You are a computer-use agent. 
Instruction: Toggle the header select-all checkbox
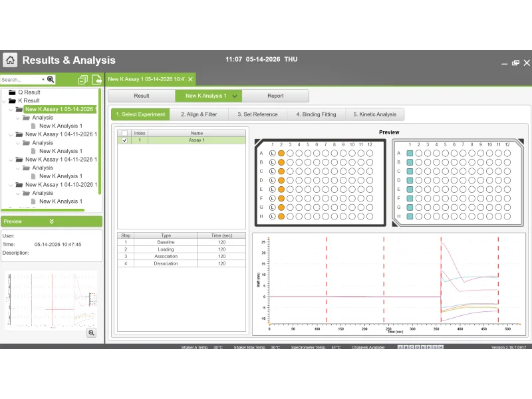click(x=124, y=133)
